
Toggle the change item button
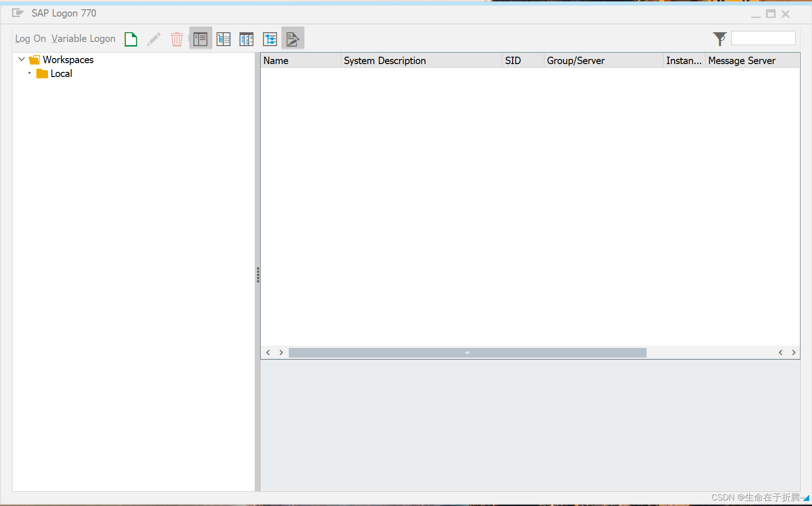point(293,38)
